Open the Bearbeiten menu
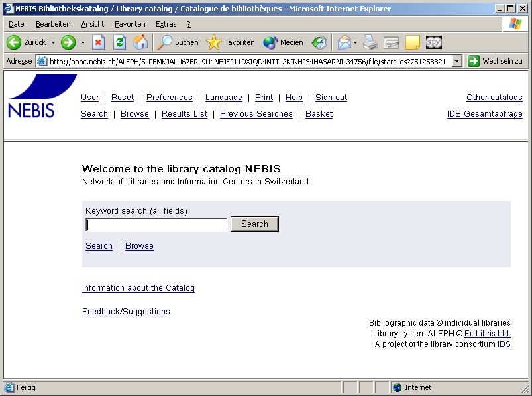 click(53, 24)
